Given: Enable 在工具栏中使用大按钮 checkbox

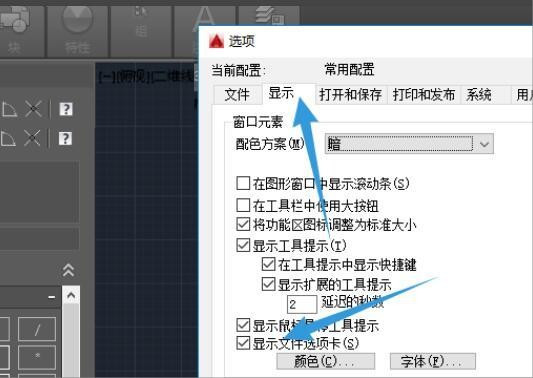Looking at the screenshot, I should click(x=243, y=205).
